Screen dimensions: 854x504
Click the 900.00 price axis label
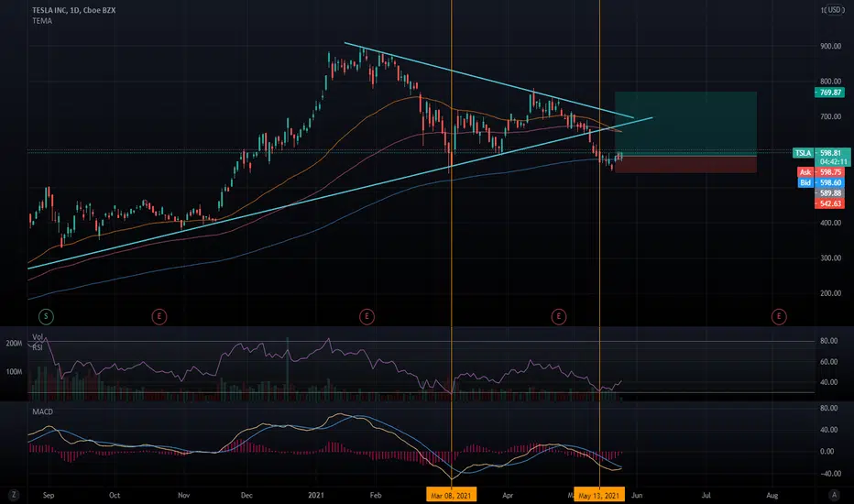click(x=830, y=46)
